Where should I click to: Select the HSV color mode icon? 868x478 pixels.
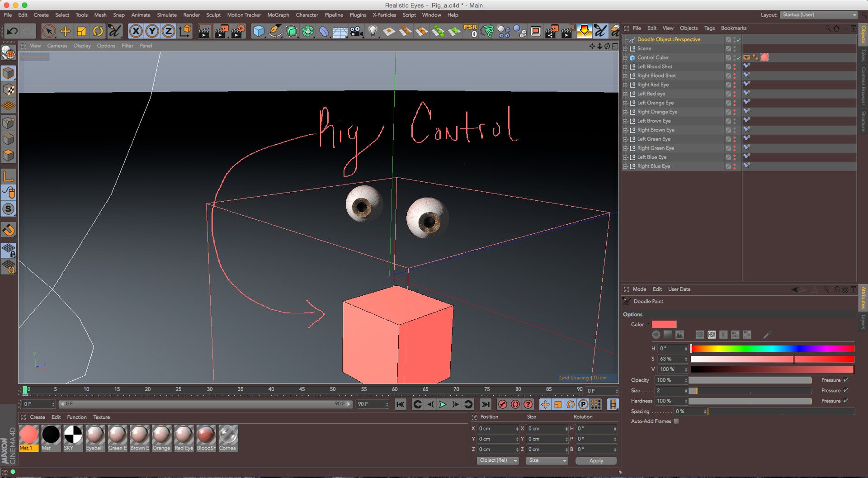tap(712, 335)
